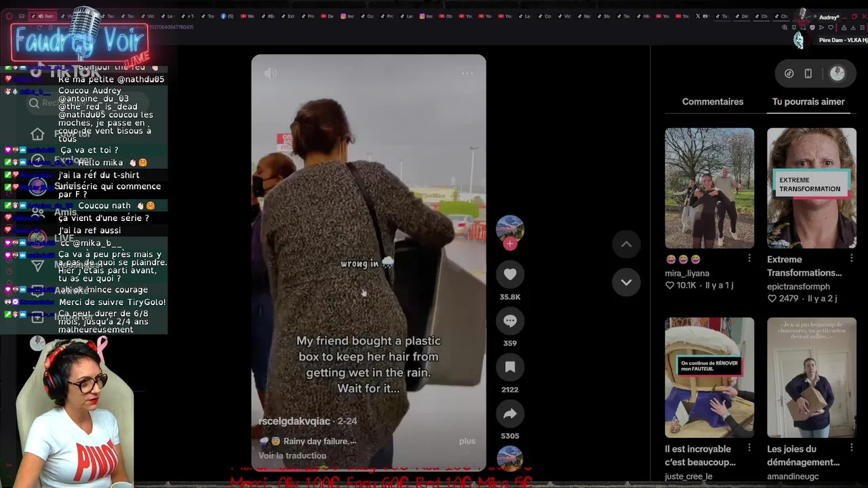Click the 10.1K likes on mira_liyana's card
This screenshot has width=868, height=488.
click(682, 285)
